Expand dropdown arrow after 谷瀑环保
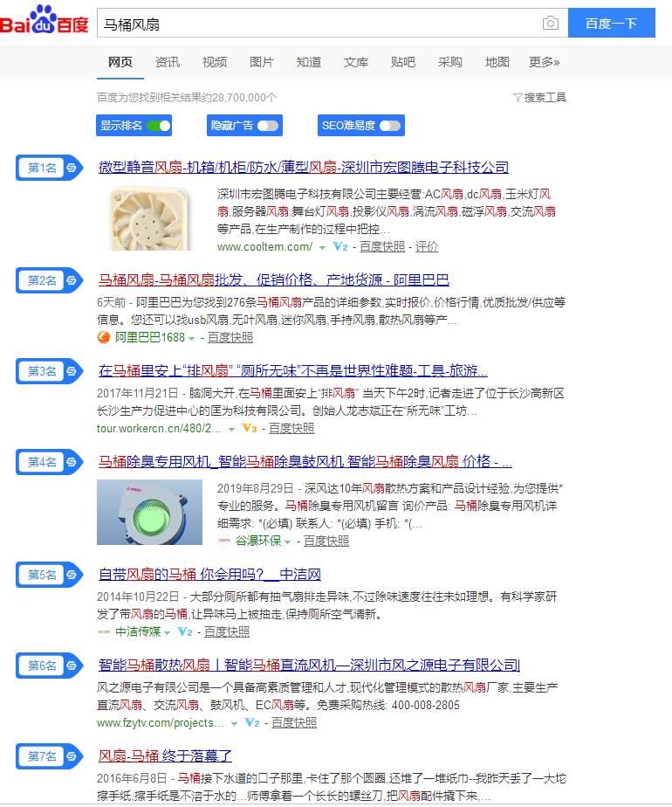The image size is (672, 807). 287,542
